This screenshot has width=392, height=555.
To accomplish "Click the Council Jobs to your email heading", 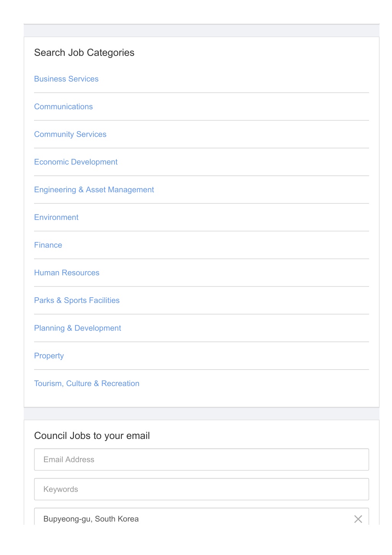I will click(x=92, y=436).
